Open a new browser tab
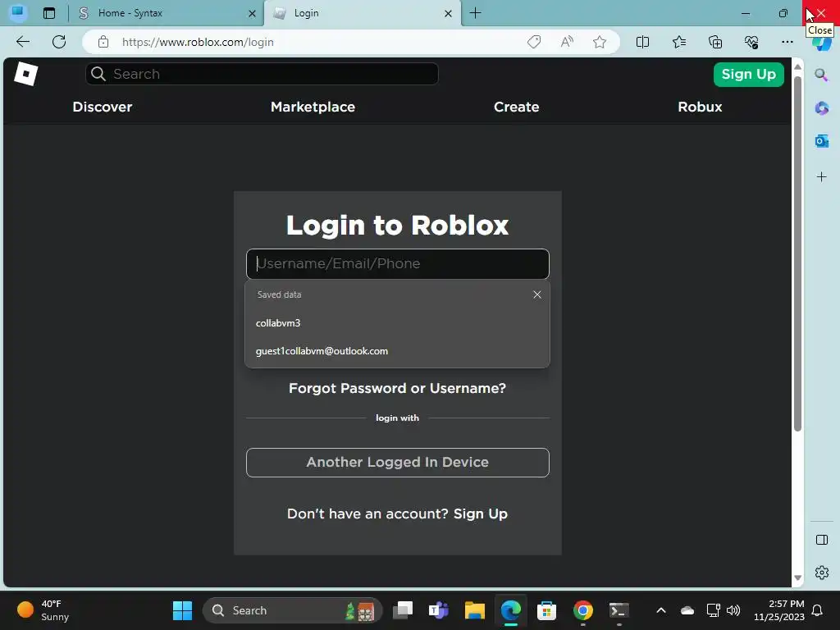Image resolution: width=840 pixels, height=630 pixels. [475, 13]
